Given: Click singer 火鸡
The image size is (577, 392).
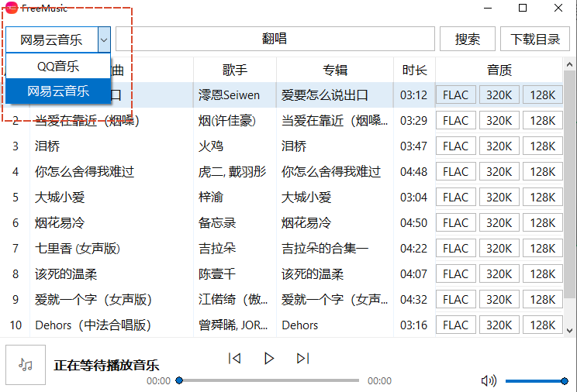Looking at the screenshot, I should click(211, 146).
